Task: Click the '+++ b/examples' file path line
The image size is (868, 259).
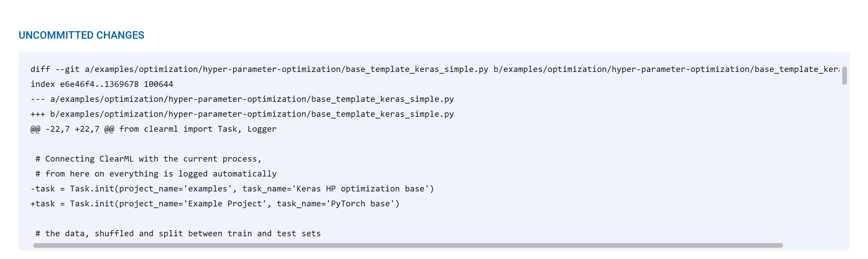Action: click(242, 114)
